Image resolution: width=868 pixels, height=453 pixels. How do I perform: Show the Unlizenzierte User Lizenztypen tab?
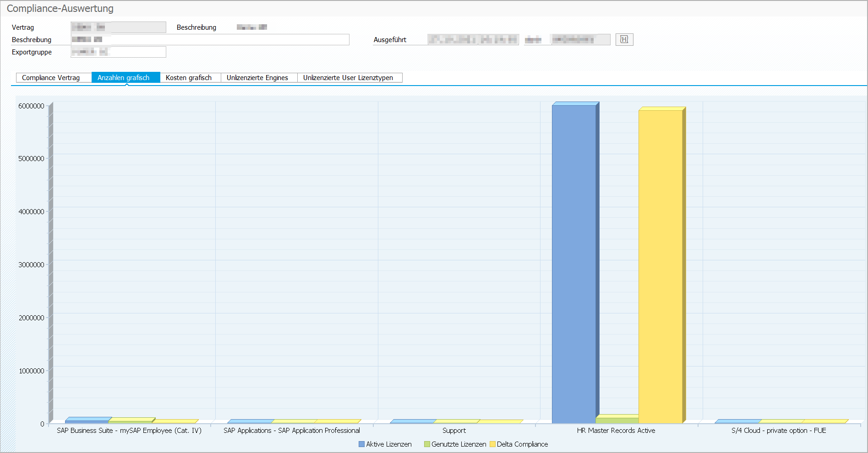click(349, 78)
